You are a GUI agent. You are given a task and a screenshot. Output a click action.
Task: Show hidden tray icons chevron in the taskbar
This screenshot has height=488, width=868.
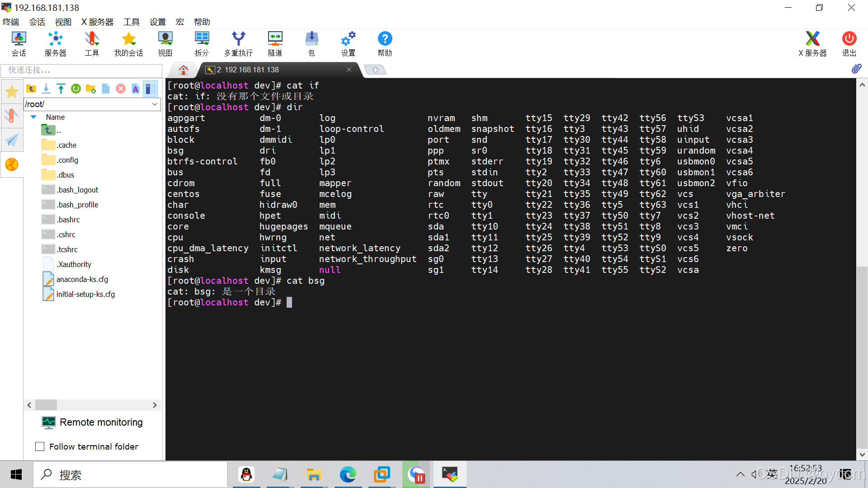(740, 474)
